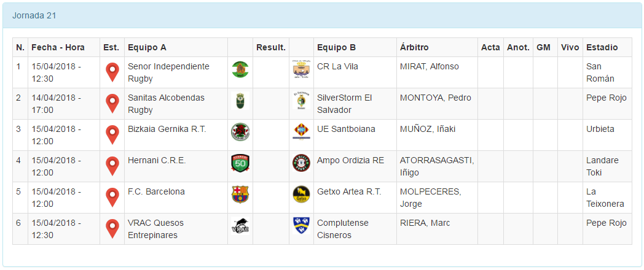This screenshot has height=270, width=644.
Task: Click the UE Santboiana team crest
Action: click(x=301, y=132)
